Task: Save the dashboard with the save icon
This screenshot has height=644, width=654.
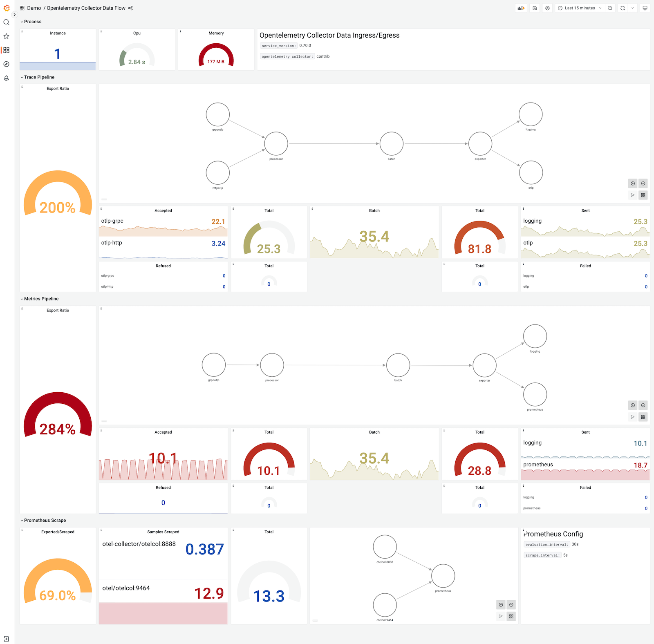Action: (534, 8)
